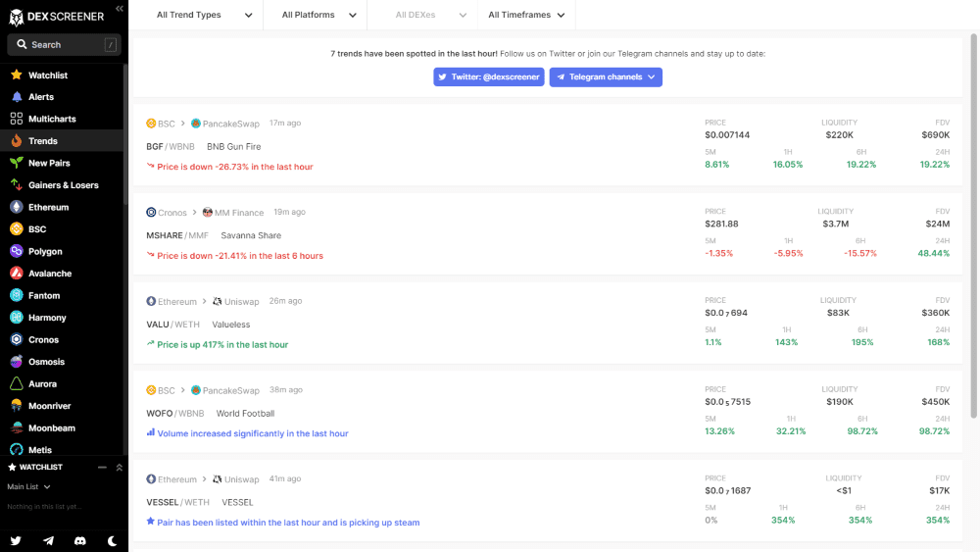The width and height of the screenshot is (980, 552).
Task: Minimize the Watchlist panel
Action: point(102,467)
